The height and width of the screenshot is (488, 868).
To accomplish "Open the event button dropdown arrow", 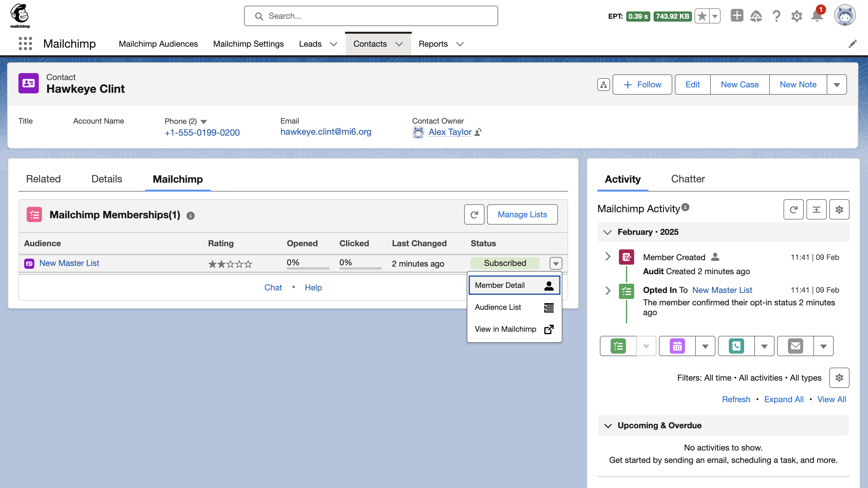I will [x=705, y=346].
